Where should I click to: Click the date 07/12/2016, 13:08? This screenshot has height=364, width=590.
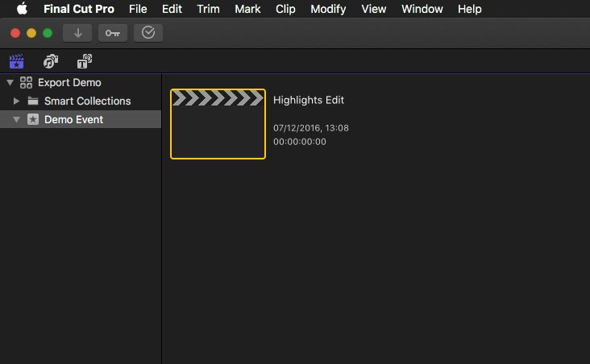(x=311, y=128)
